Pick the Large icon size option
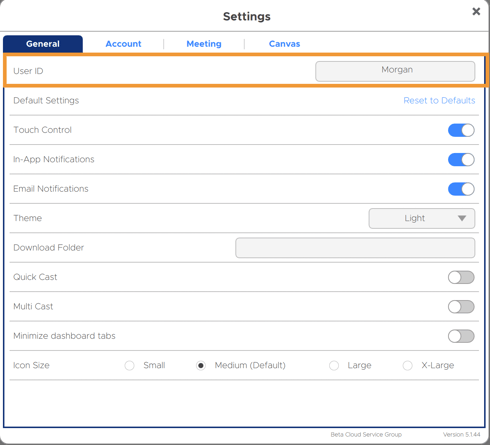 click(334, 366)
